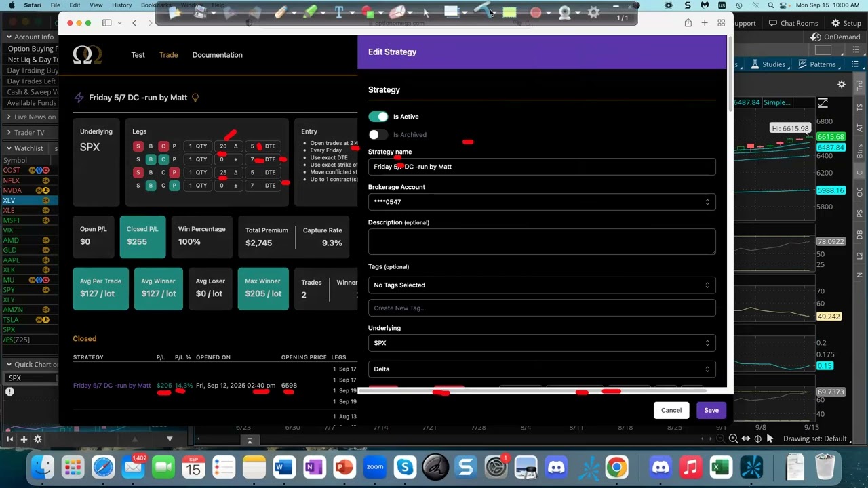The width and height of the screenshot is (868, 488).
Task: Click the lightning bolt strategy icon
Action: (x=79, y=98)
